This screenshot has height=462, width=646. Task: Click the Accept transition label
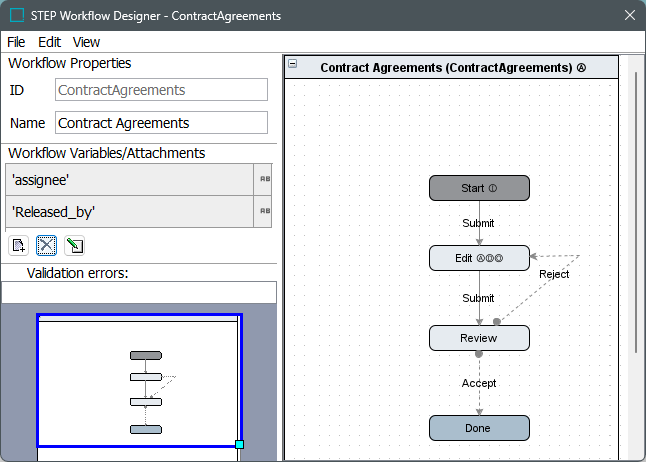pyautogui.click(x=479, y=383)
